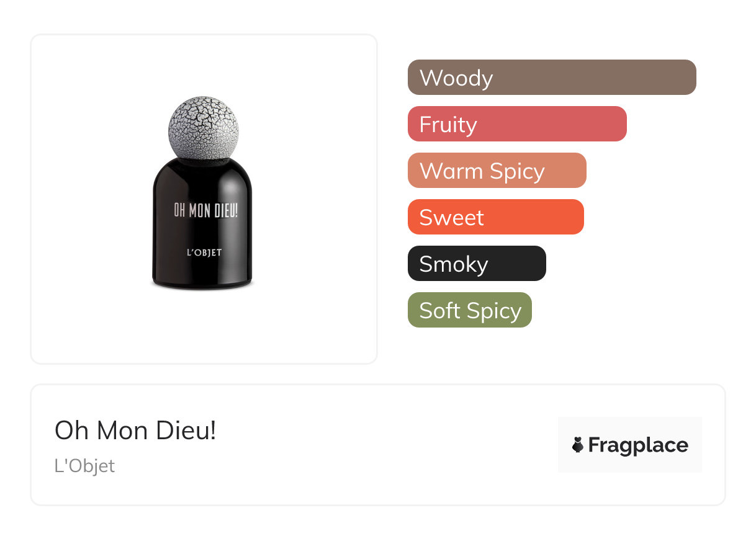The width and height of the screenshot is (756, 536).
Task: Click the OH MON DIEU! bottle label
Action: click(x=205, y=211)
